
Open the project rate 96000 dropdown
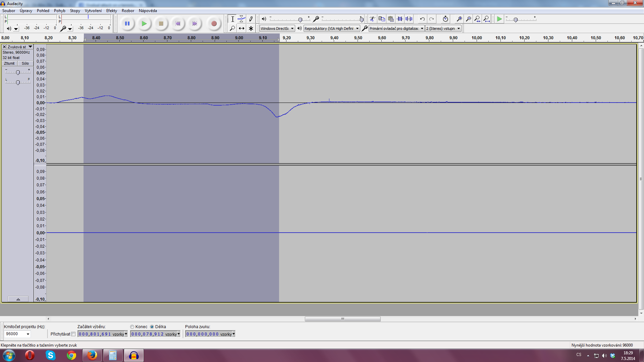coord(28,334)
